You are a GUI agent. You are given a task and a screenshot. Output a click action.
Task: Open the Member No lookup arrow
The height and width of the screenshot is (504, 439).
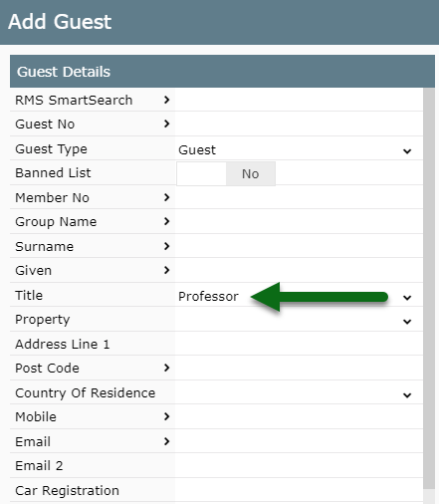pos(166,197)
